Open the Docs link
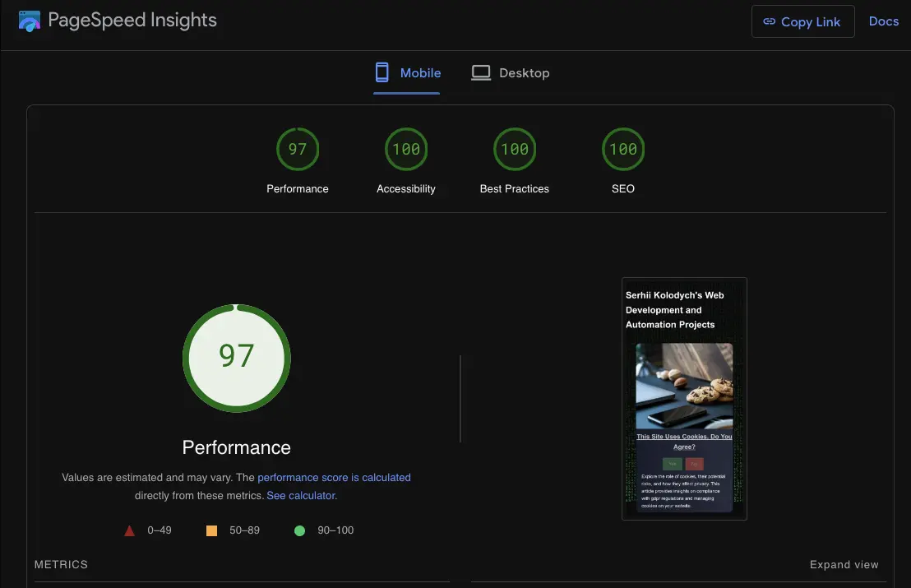Screen dimensions: 911x588 pyautogui.click(x=884, y=21)
